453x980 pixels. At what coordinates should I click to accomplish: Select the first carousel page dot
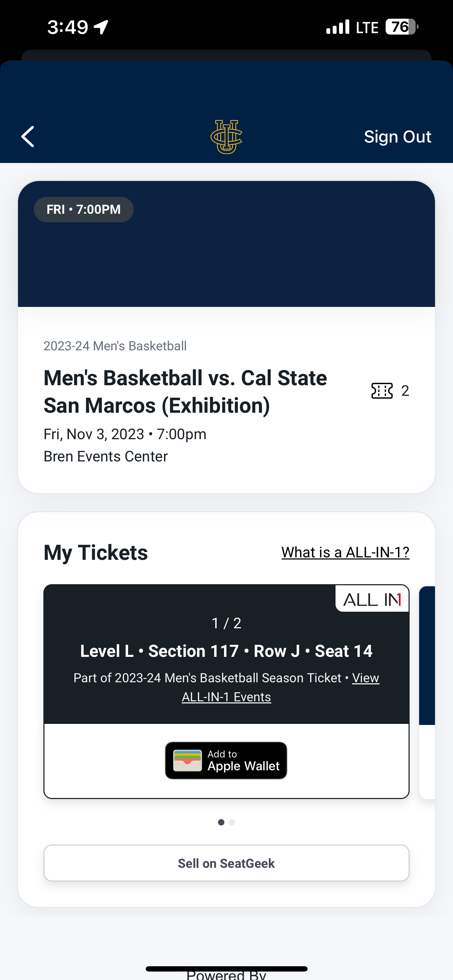pyautogui.click(x=221, y=823)
